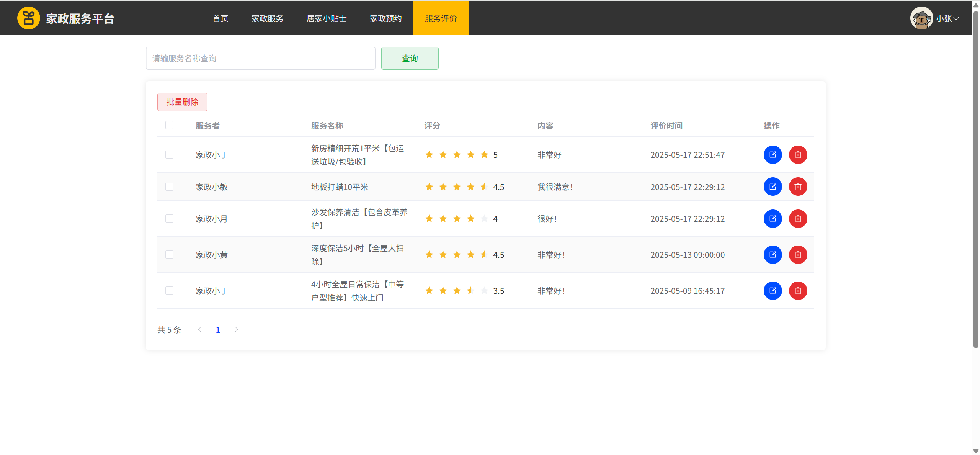Go to next page arrow
The image size is (980, 455).
coord(237,329)
